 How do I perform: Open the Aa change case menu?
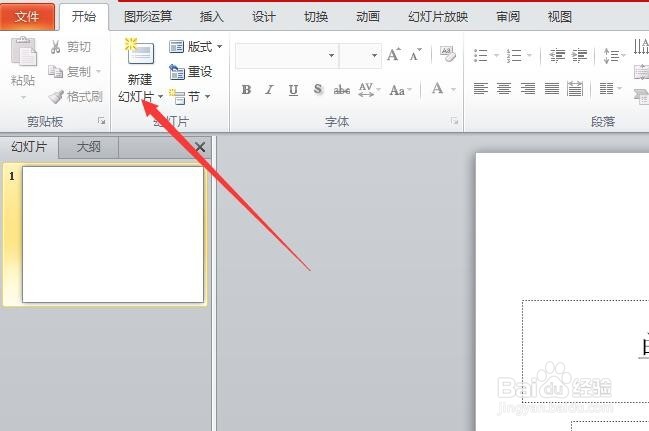[x=401, y=90]
